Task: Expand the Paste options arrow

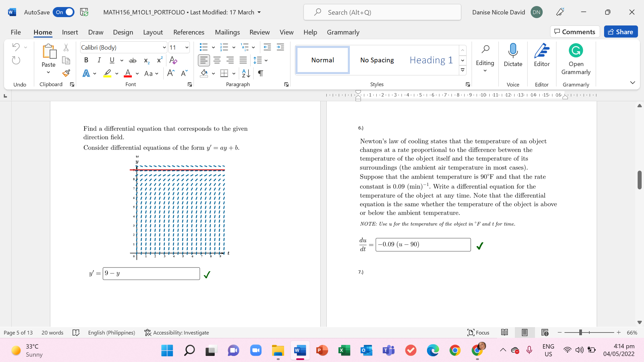Action: coord(48,72)
